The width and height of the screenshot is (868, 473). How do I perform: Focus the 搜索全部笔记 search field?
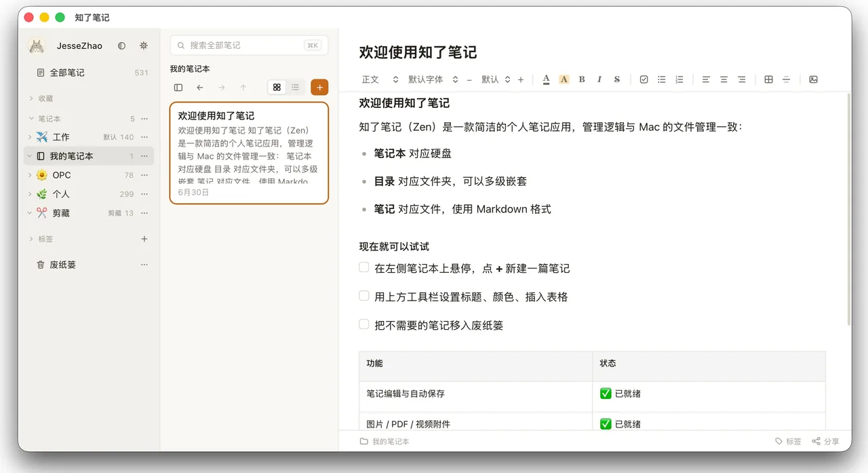tap(249, 45)
